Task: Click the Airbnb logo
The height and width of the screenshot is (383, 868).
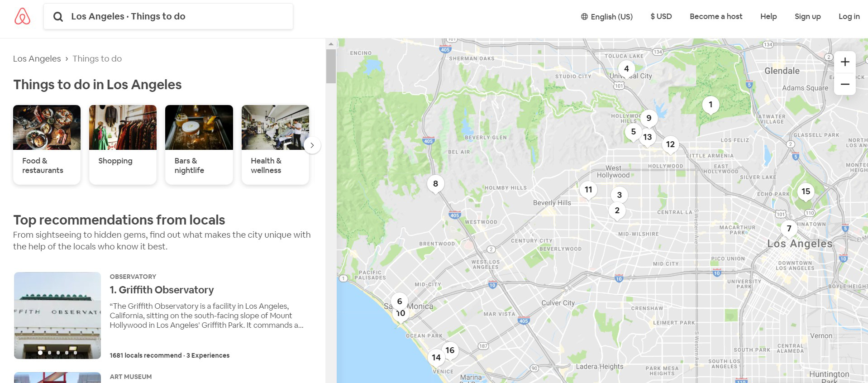Action: tap(22, 16)
